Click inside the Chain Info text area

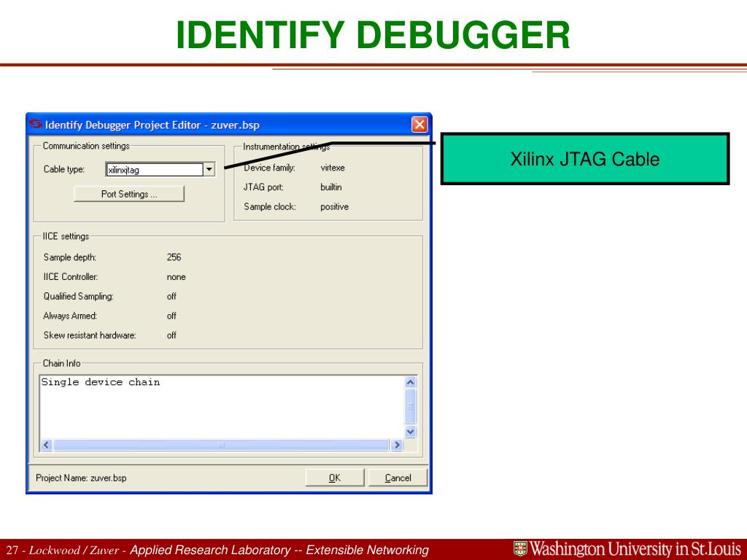tap(222, 407)
